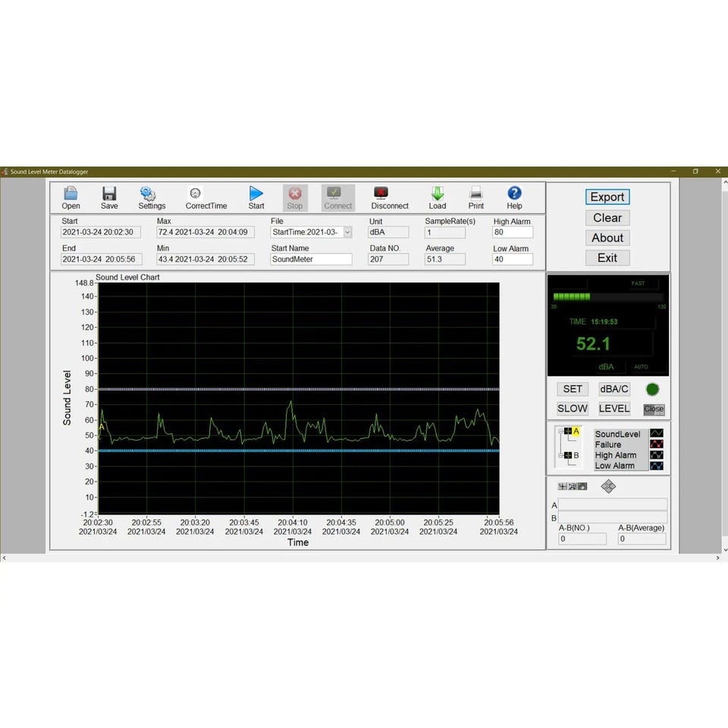Click the Export button
This screenshot has height=728, width=728.
[607, 197]
